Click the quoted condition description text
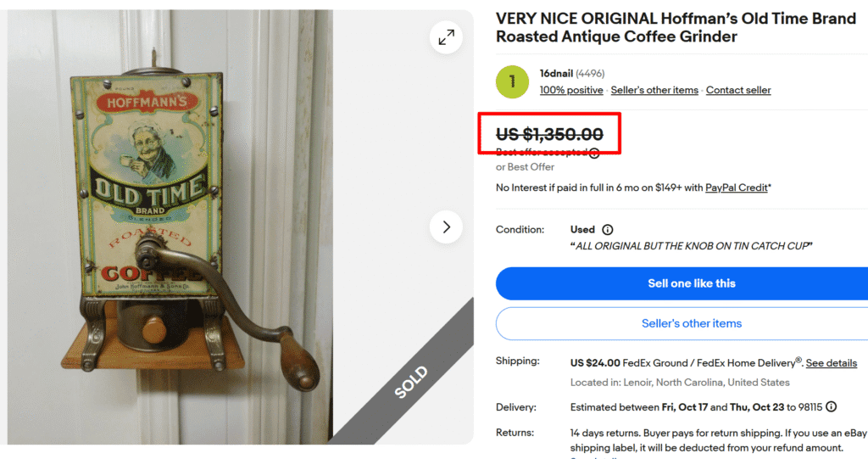Image resolution: width=868 pixels, height=459 pixels. click(x=692, y=246)
